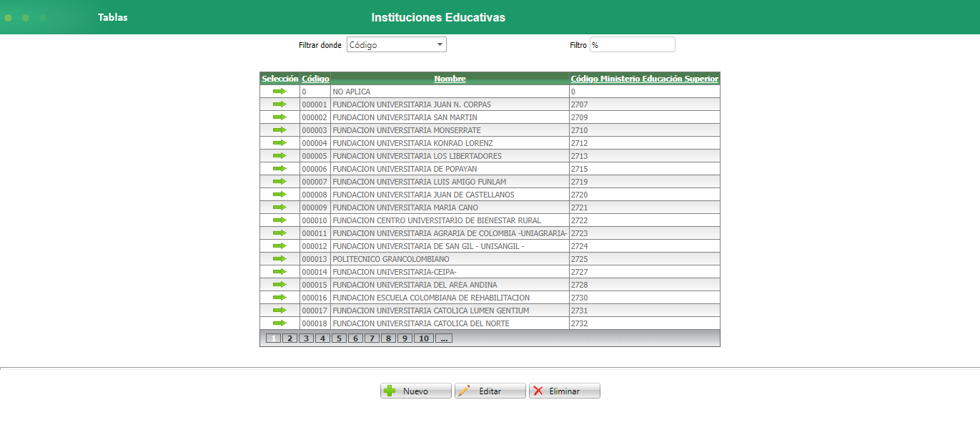Click the Editar button
The image size is (980, 425).
point(490,391)
